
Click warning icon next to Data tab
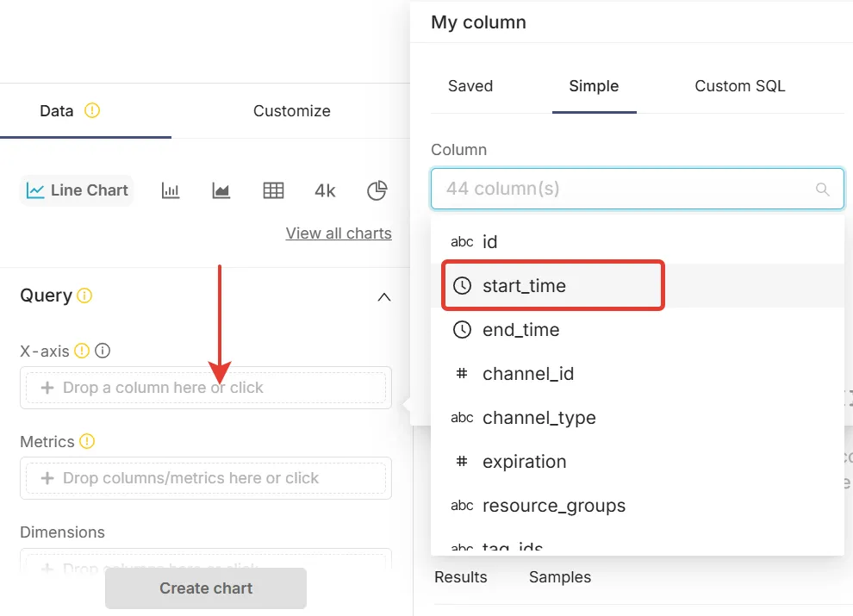pyautogui.click(x=92, y=110)
